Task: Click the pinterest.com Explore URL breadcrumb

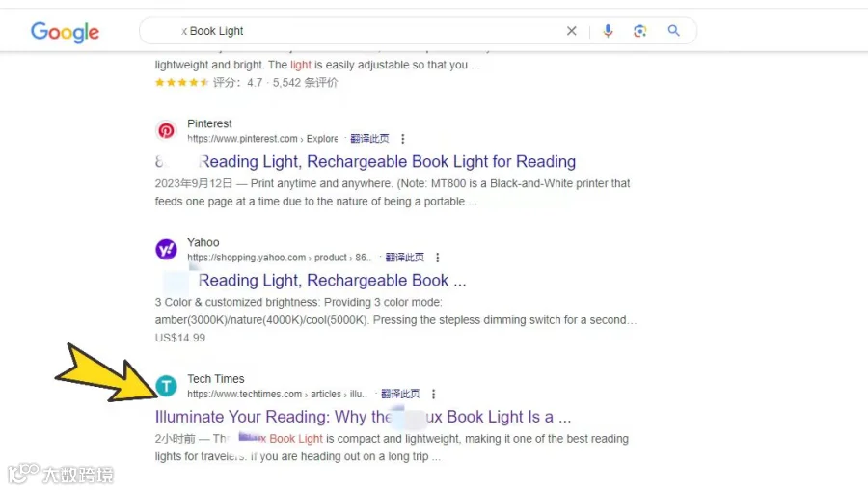Action: pyautogui.click(x=262, y=138)
